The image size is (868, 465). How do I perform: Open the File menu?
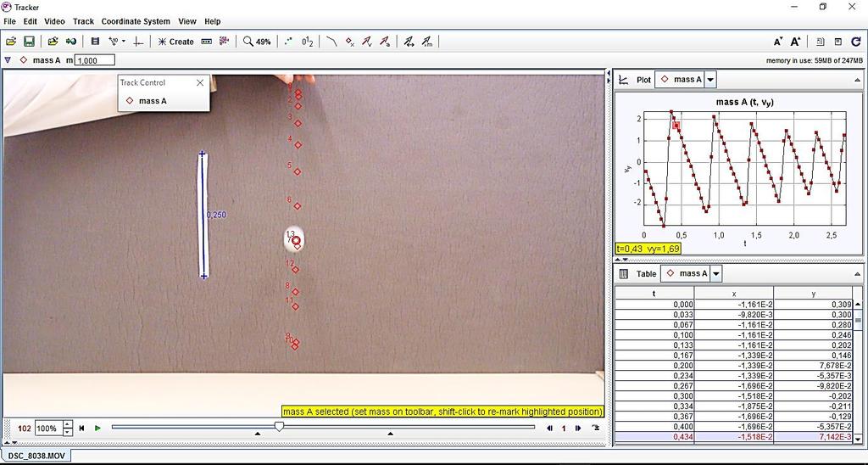pos(9,21)
